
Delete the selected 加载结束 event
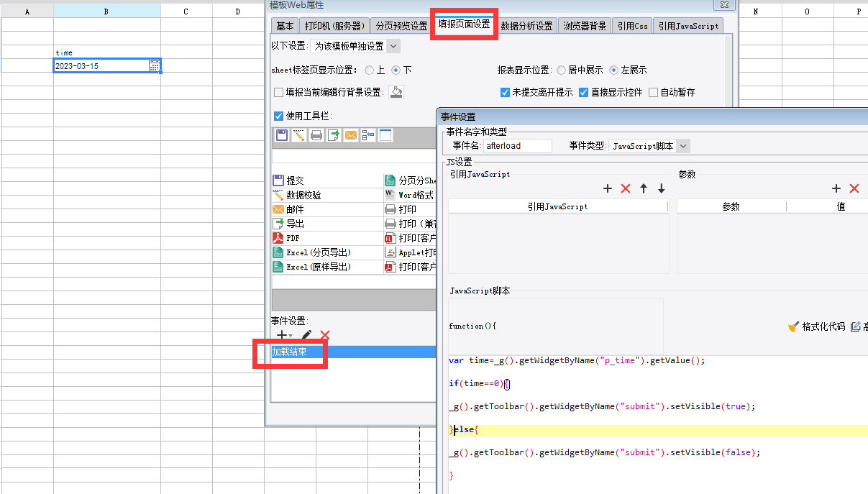[325, 335]
